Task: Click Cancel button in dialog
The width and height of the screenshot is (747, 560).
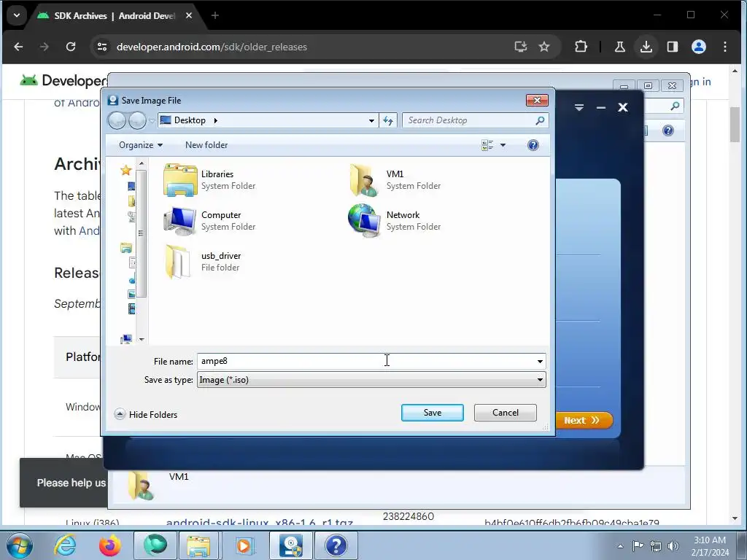Action: pyautogui.click(x=505, y=413)
